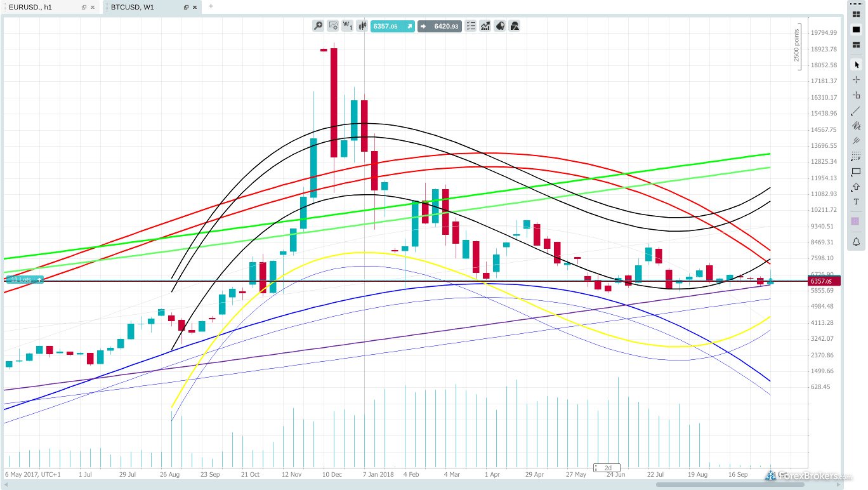Click the 7 Jan 2018 date label
This screenshot has height=490, width=868.
(377, 474)
